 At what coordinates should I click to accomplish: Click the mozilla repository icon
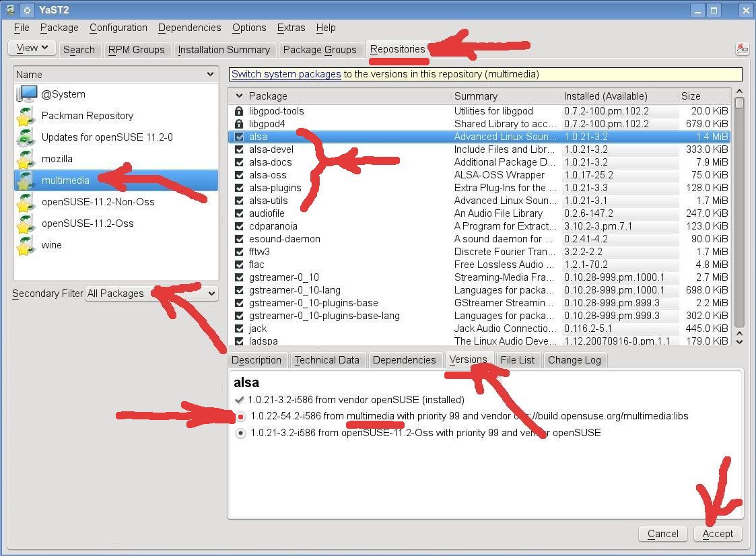tap(25, 159)
